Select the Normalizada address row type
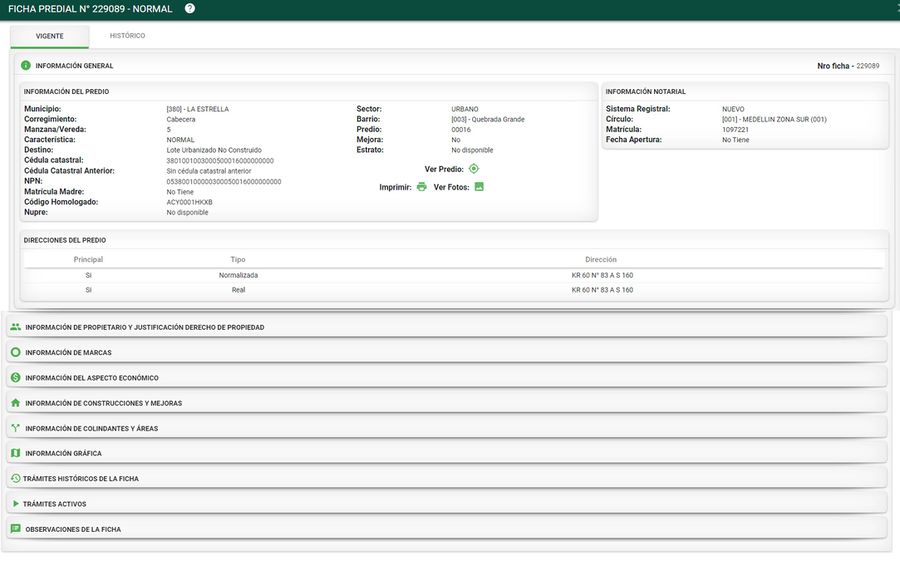 238,275
